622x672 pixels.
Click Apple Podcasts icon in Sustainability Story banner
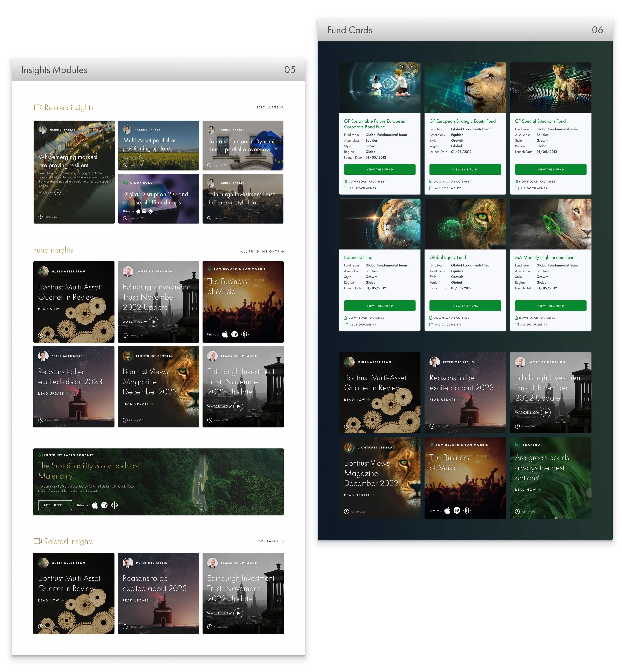point(95,505)
